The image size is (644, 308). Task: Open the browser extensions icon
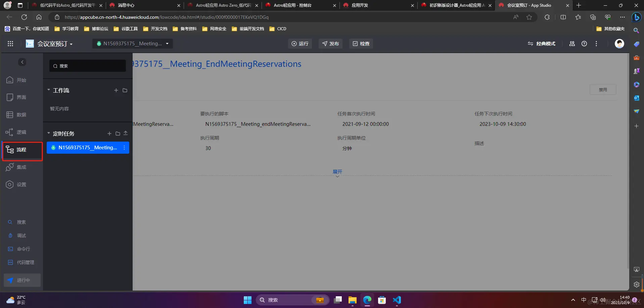[547, 17]
